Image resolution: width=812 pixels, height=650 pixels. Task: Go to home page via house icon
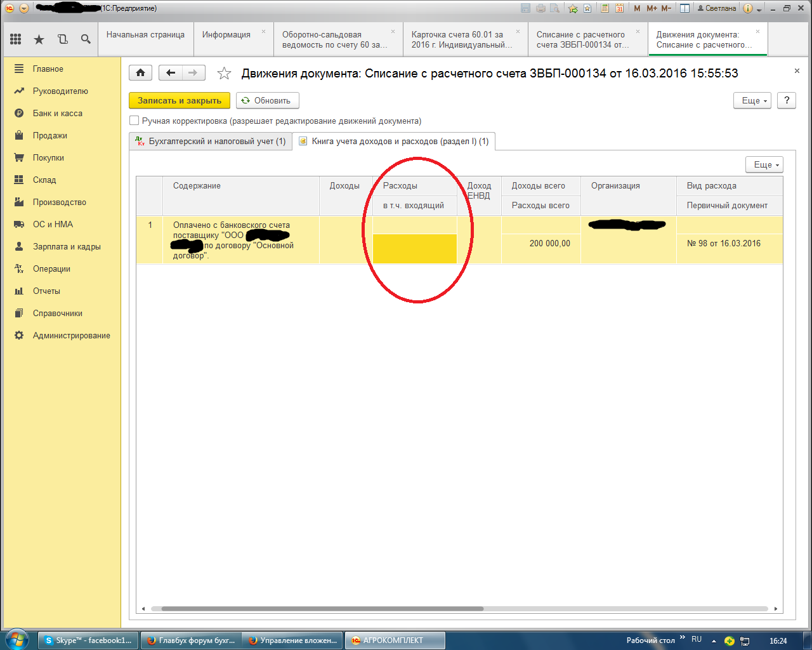[x=140, y=73]
